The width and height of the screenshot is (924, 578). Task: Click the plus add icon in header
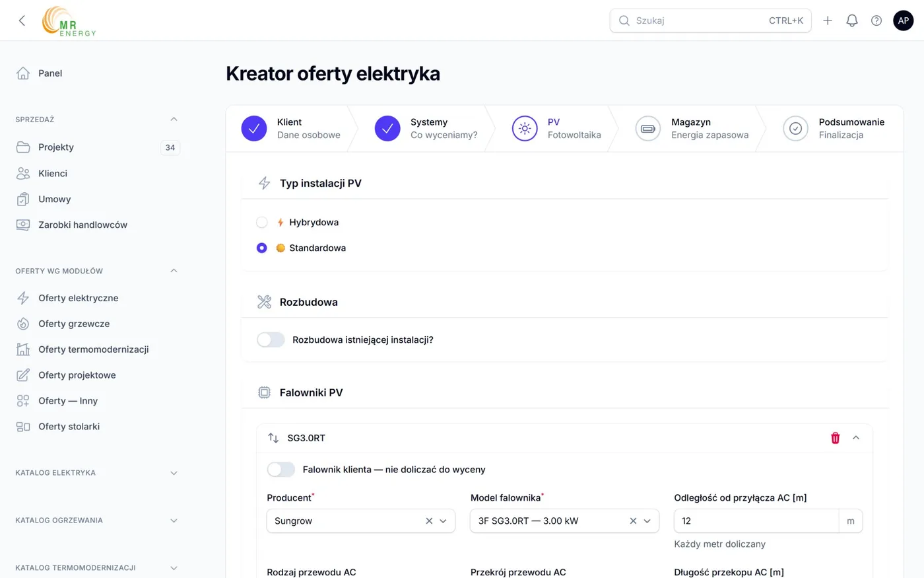[x=828, y=20]
